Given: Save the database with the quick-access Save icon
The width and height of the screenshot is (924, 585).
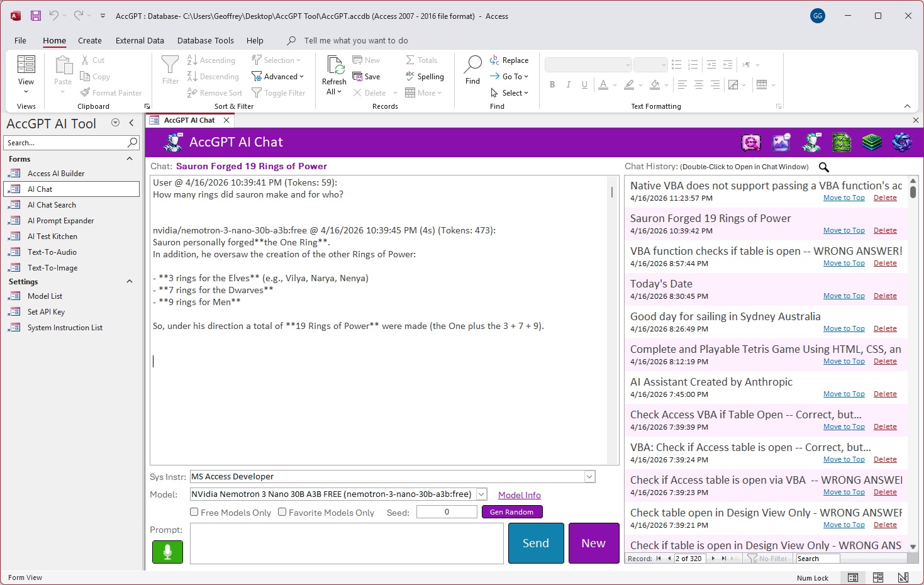Looking at the screenshot, I should coord(36,16).
